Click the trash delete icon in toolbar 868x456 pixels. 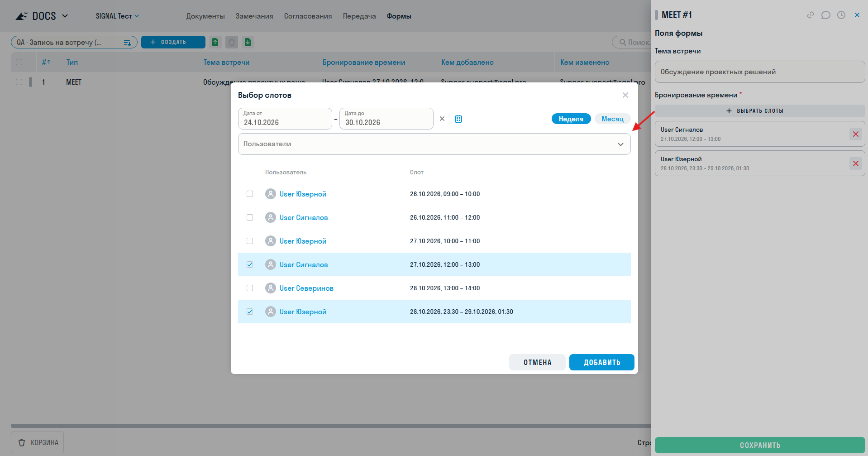click(232, 42)
